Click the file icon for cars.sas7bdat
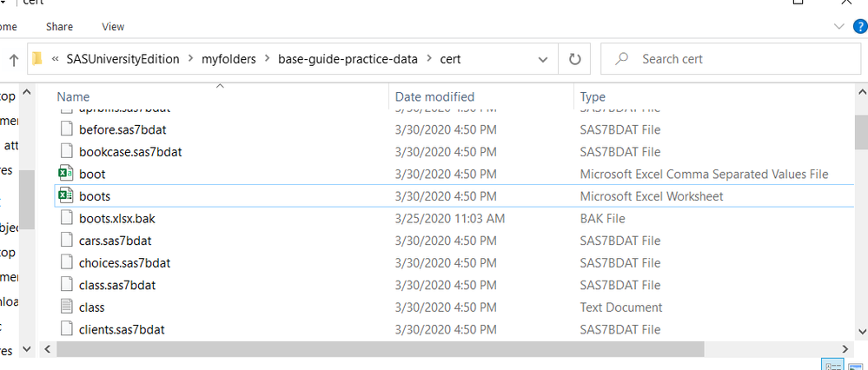 67,241
